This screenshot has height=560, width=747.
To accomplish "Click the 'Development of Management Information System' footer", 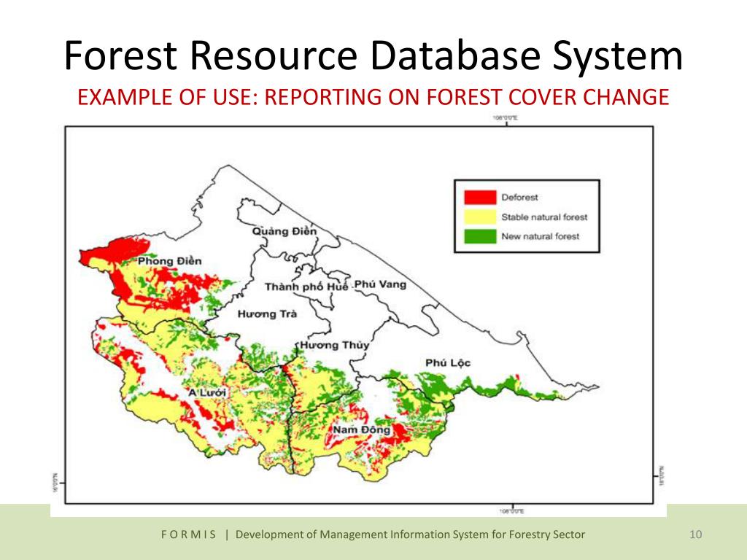I will [410, 534].
